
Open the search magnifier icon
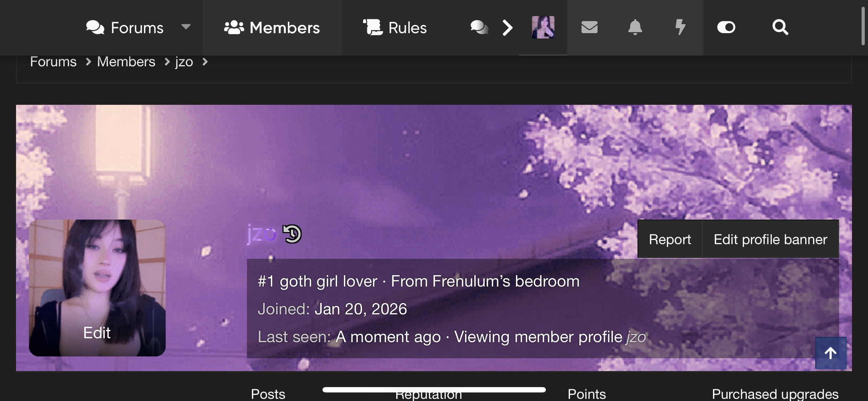pyautogui.click(x=780, y=27)
